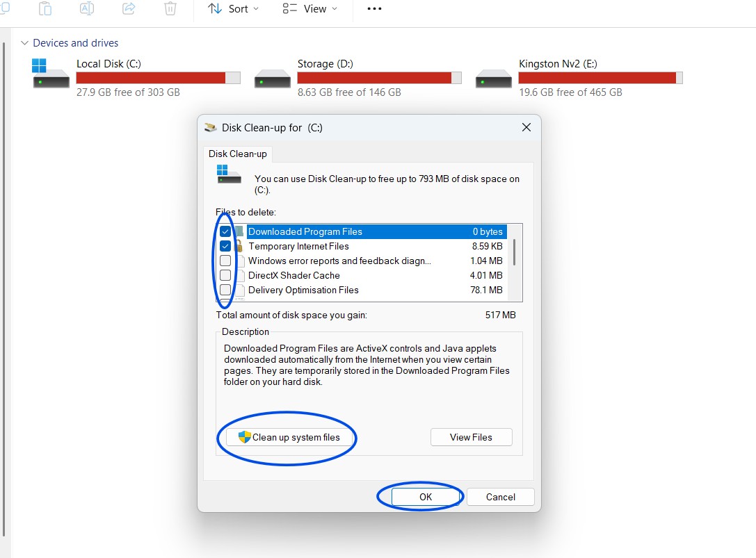
Task: Enable the DirectX Shader Cache checkbox
Action: coord(225,275)
